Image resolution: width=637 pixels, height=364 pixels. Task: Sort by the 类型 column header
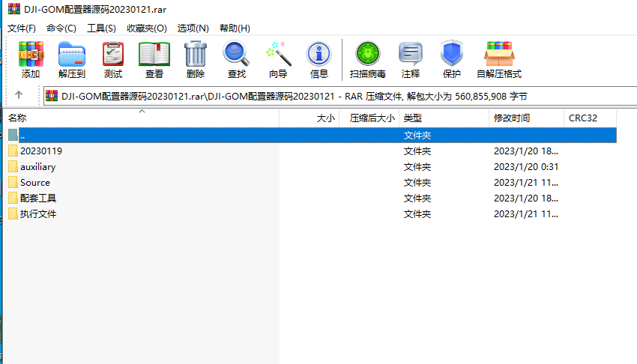click(444, 118)
